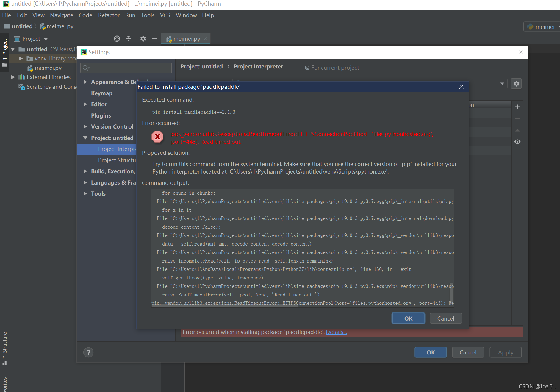Viewport: 560px width, 392px height.
Task: Click Apply in the Settings window
Action: pyautogui.click(x=506, y=352)
